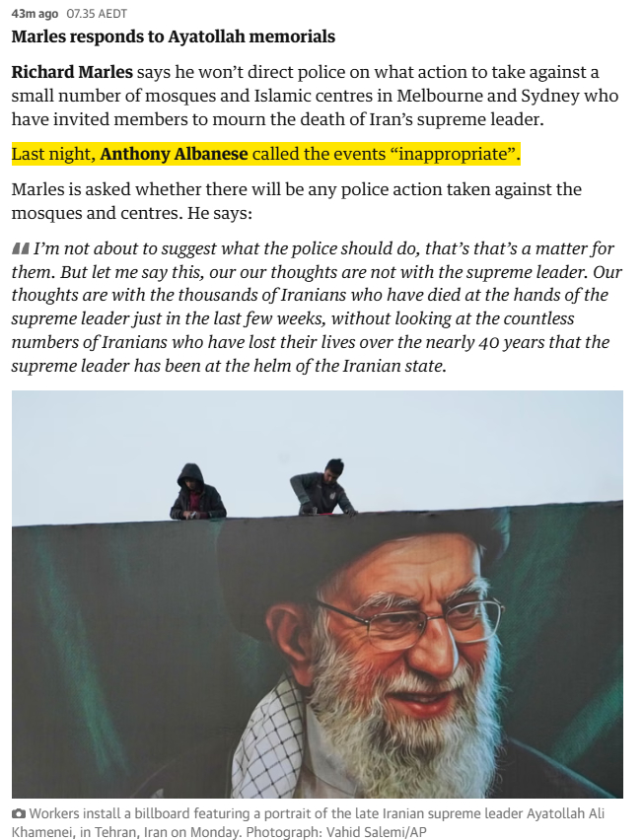Viewport: 643px width, 840px height.
Task: Open the "Marles responds to Ayatollah memorials" headline
Action: [173, 36]
